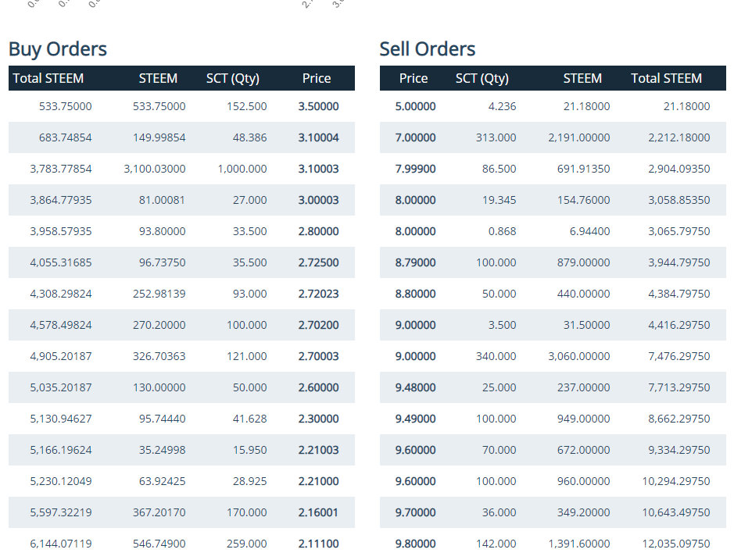Click buy quantity 259.000
Screen dimensions: 734x560
247,544
